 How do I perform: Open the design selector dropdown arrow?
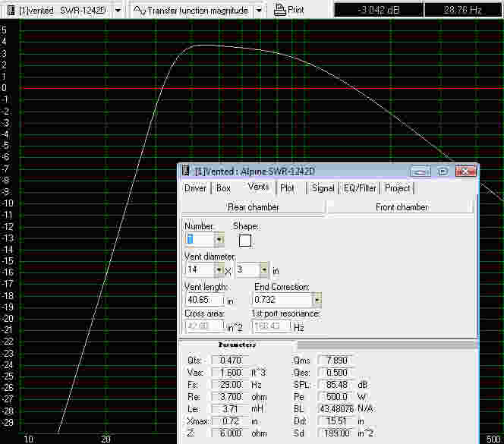tap(118, 10)
